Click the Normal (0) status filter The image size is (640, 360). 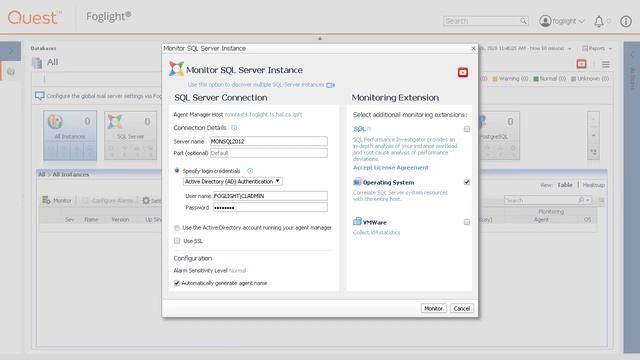[549, 78]
